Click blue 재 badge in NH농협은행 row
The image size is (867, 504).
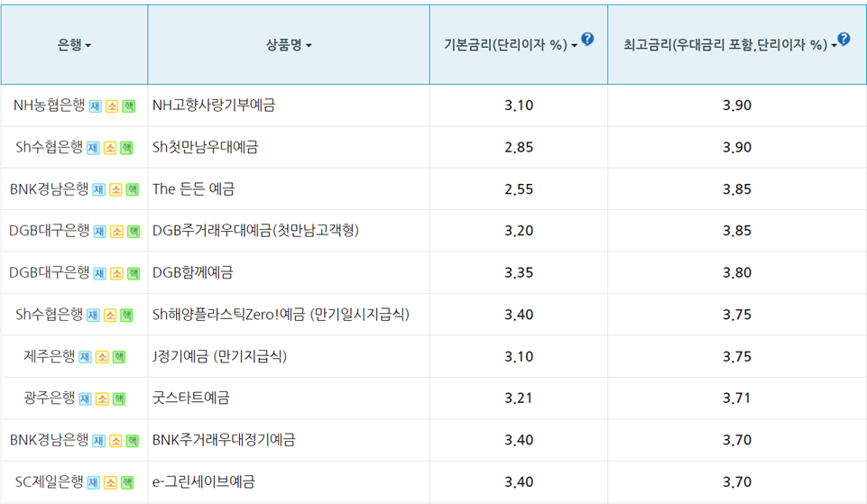pyautogui.click(x=95, y=106)
